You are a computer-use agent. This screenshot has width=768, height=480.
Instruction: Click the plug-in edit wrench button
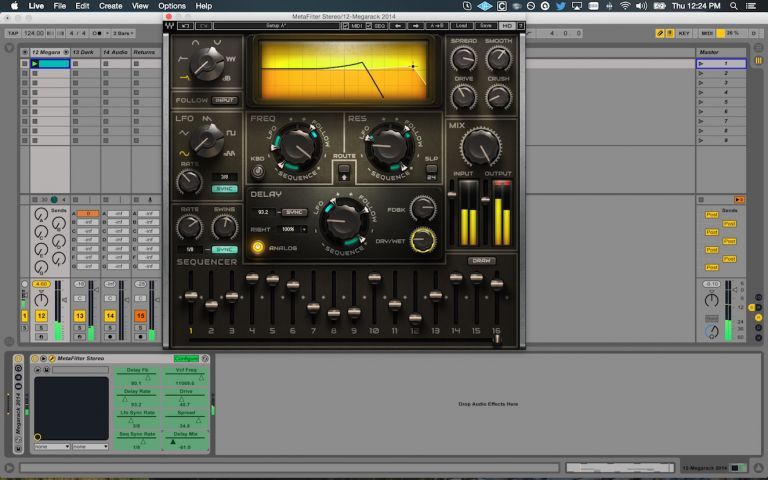[x=51, y=359]
